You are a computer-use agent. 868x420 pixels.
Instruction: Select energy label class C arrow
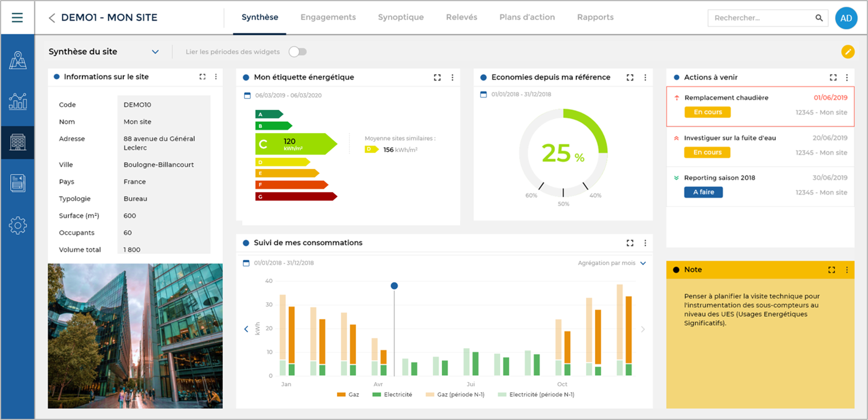coord(296,144)
